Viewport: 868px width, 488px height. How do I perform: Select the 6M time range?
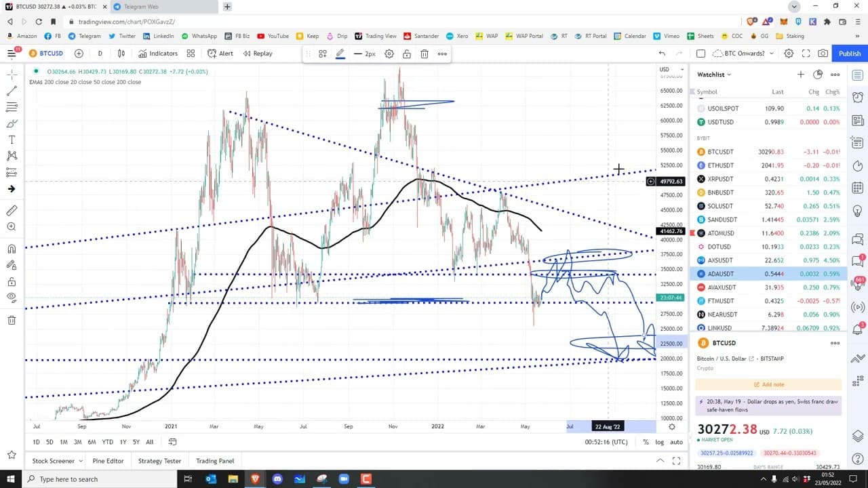[92, 442]
